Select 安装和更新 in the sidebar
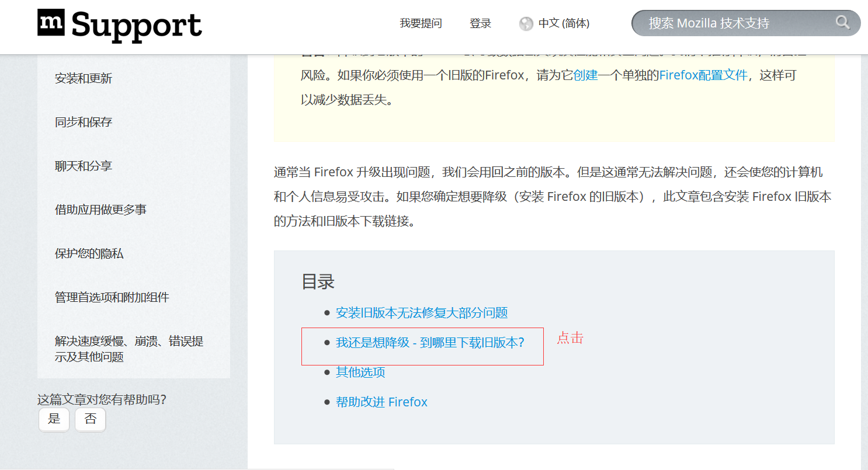This screenshot has width=868, height=470. (84, 78)
